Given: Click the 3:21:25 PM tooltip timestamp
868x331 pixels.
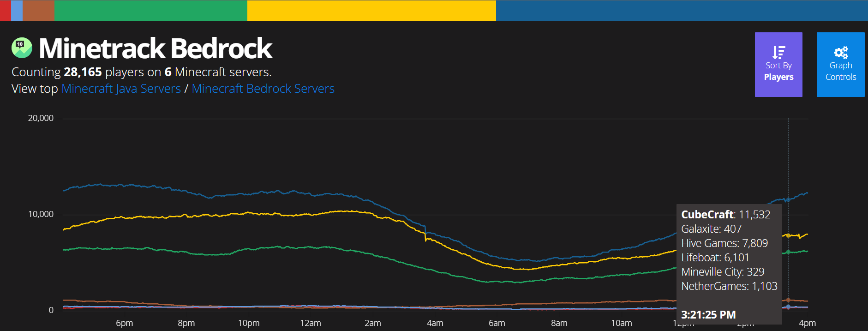Looking at the screenshot, I should click(708, 315).
